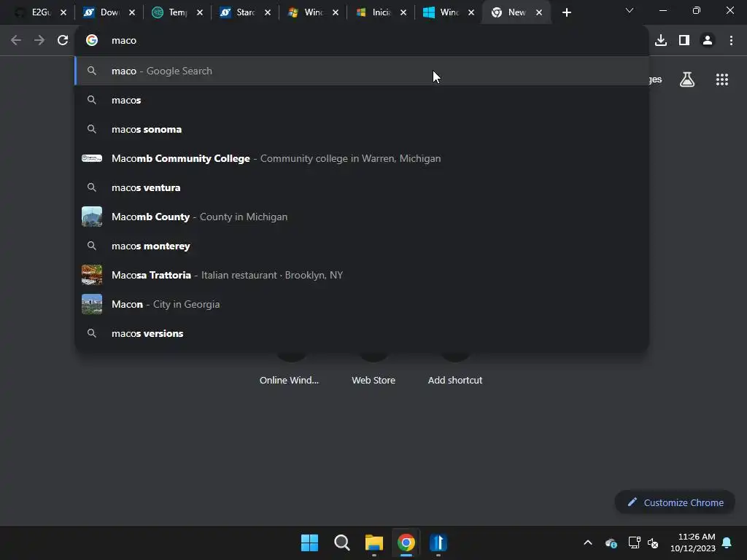Open network status tray icon
747x560 pixels.
tap(634, 542)
